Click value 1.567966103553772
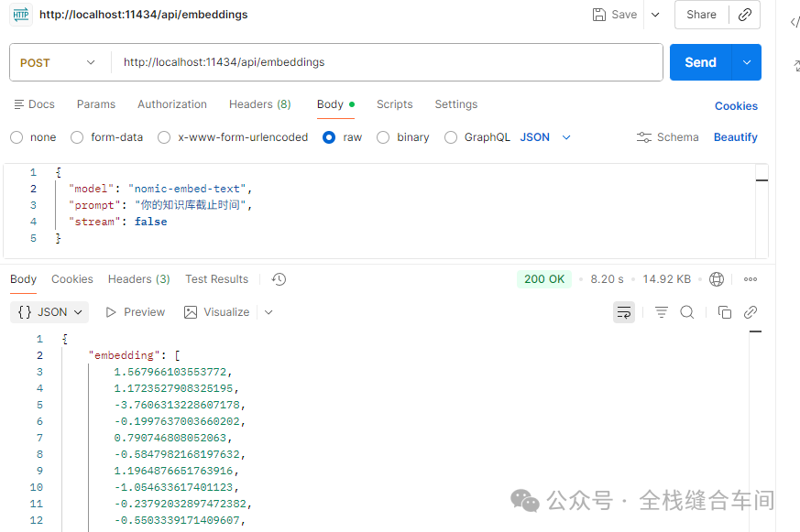Viewport: 800px width, 532px height. (x=170, y=372)
